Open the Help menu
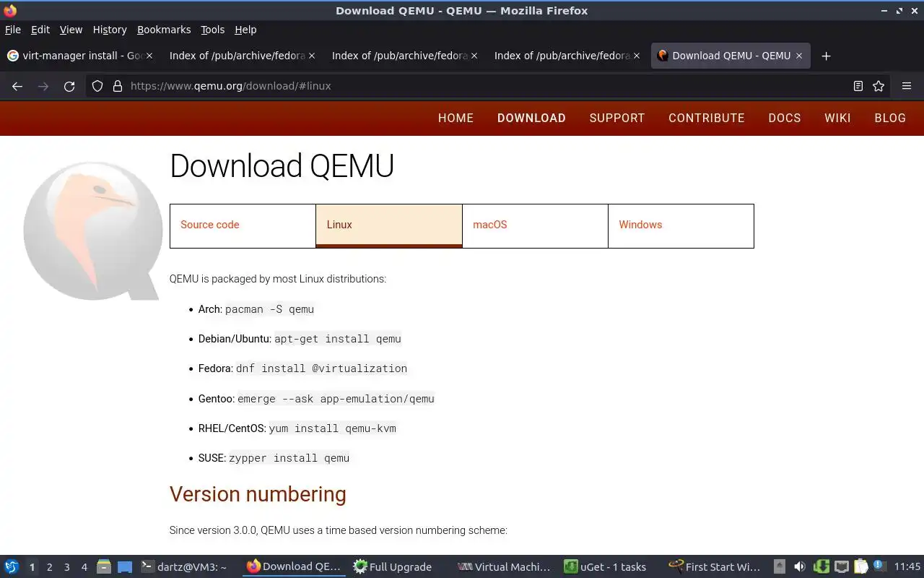Image resolution: width=924 pixels, height=578 pixels. click(245, 30)
